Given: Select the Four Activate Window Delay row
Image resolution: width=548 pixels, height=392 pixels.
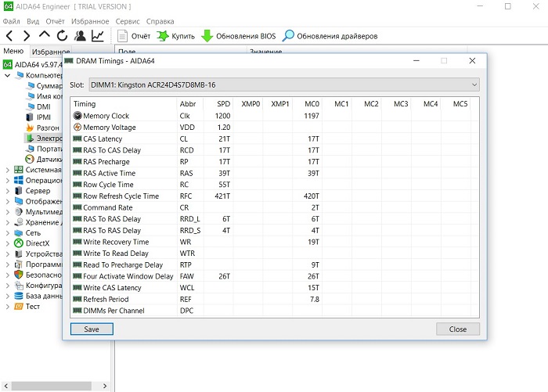Looking at the screenshot, I should click(x=274, y=276).
